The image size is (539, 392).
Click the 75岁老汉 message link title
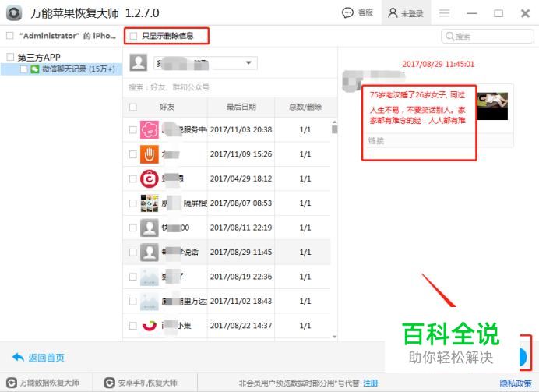tap(417, 94)
